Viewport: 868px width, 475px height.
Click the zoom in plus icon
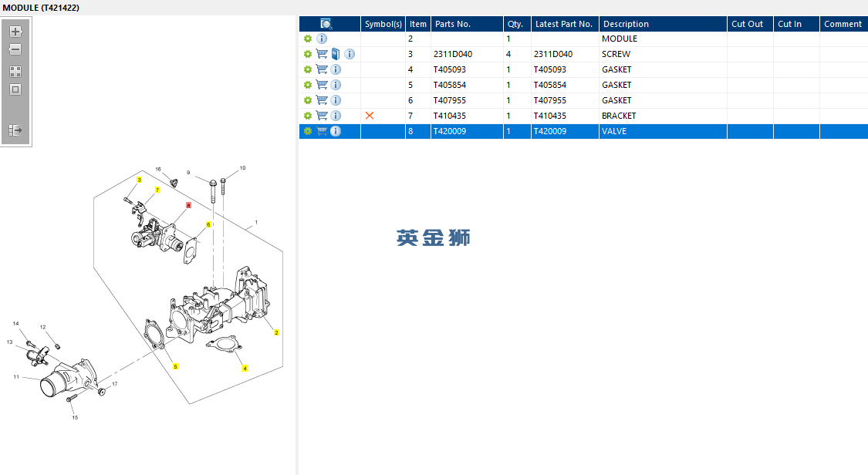point(15,32)
